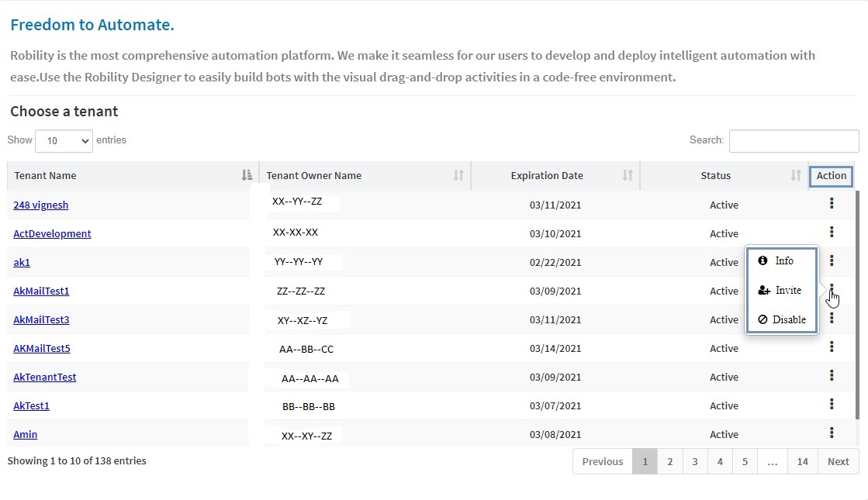Open action menu for AkTenantTest row
This screenshot has width=868, height=500.
[832, 376]
